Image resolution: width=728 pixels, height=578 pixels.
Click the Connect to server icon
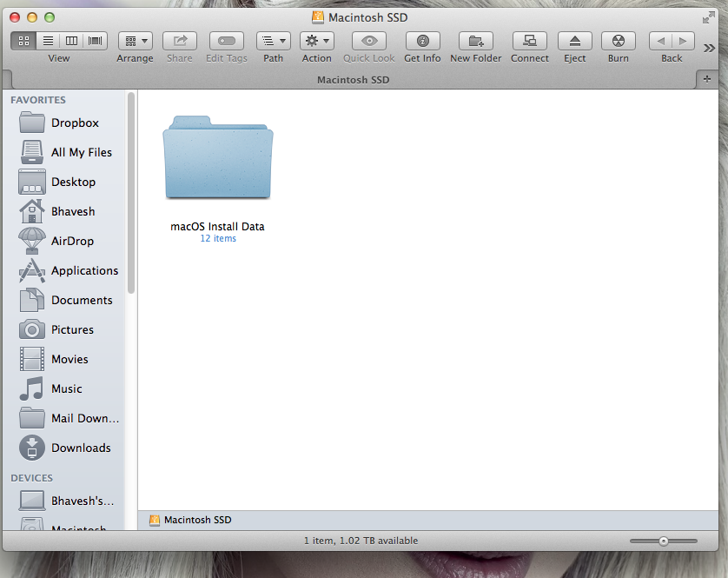pos(530,41)
